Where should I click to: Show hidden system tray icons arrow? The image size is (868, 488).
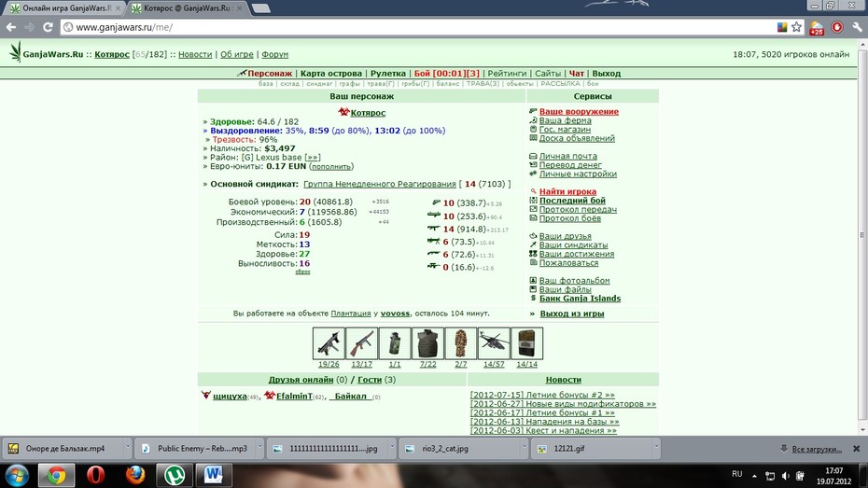pyautogui.click(x=754, y=476)
